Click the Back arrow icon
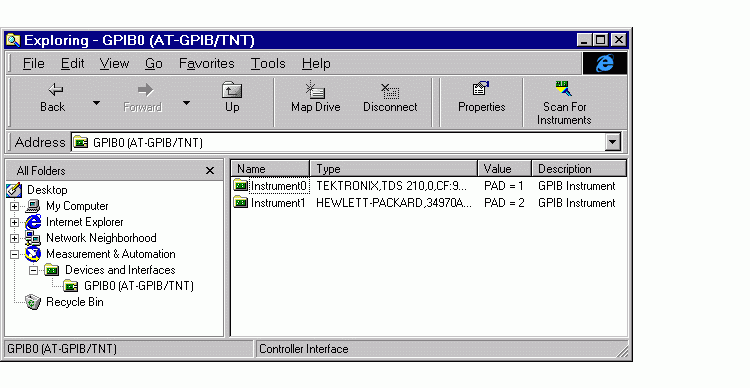The height and width of the screenshot is (388, 750). click(x=55, y=89)
